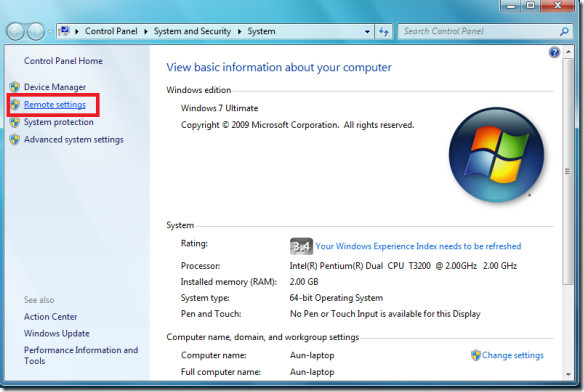Click the Back navigation arrow button

click(x=16, y=32)
